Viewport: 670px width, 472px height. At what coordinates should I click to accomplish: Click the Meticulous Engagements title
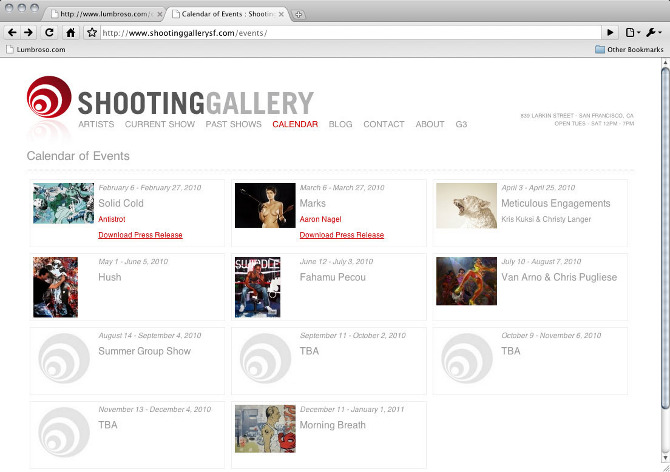(555, 203)
